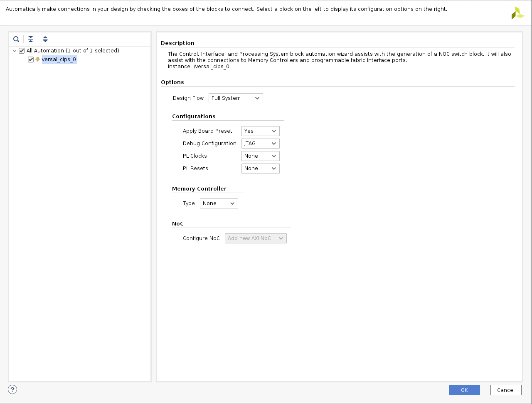This screenshot has height=404, width=532.
Task: Click the Expand All icon
Action: click(45, 39)
